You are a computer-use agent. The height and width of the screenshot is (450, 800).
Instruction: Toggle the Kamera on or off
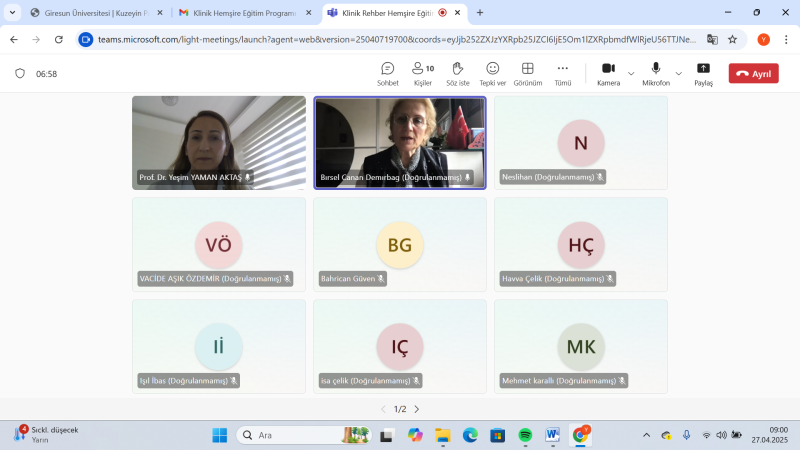(x=608, y=74)
